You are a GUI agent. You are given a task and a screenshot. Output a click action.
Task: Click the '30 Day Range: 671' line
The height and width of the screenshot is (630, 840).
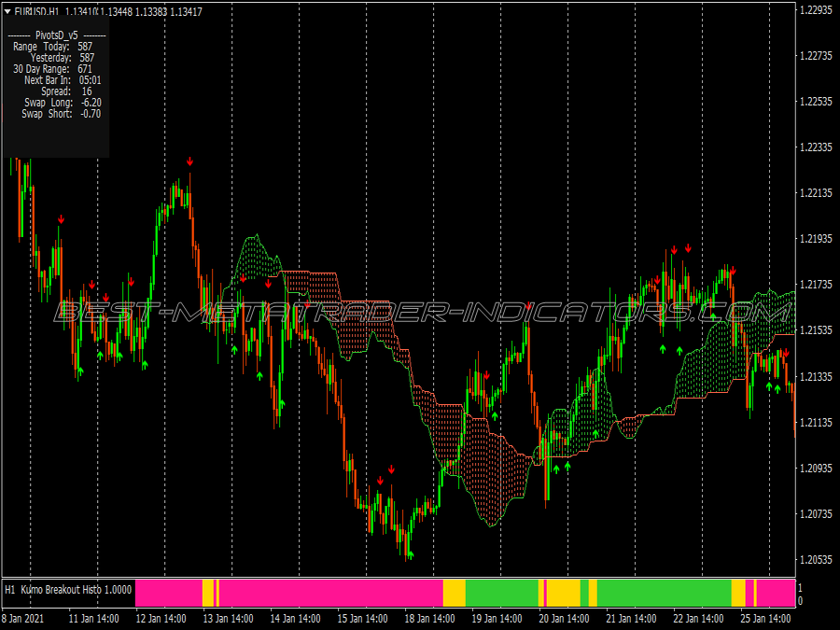pos(52,69)
